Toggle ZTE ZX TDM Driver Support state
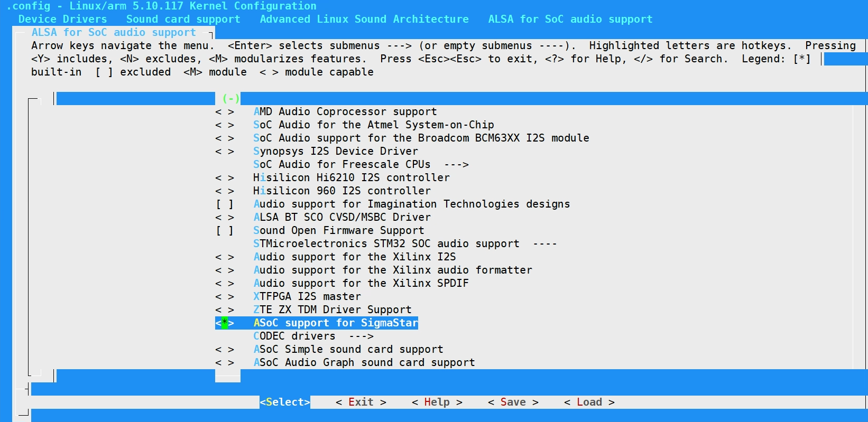The image size is (868, 422). click(225, 310)
